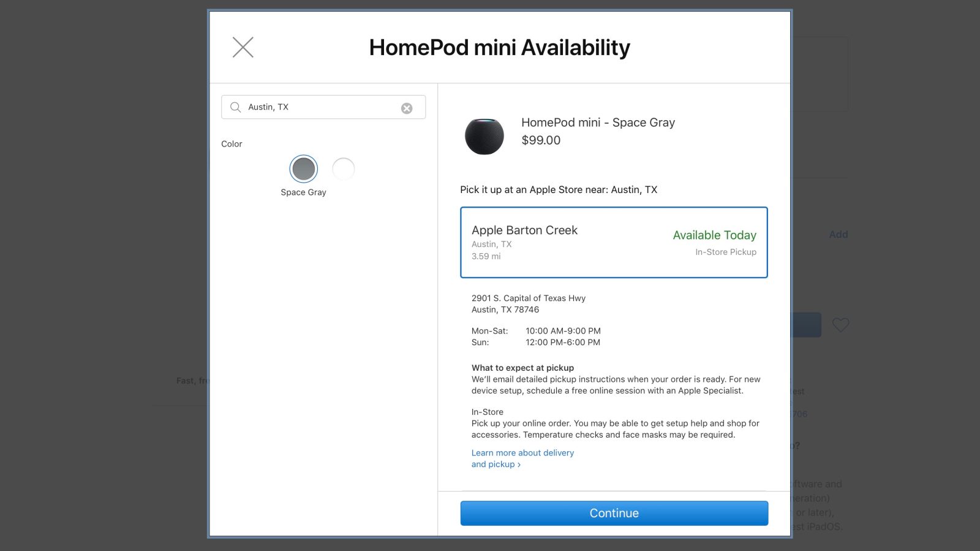Click the search magnifier icon in location field

[x=235, y=107]
